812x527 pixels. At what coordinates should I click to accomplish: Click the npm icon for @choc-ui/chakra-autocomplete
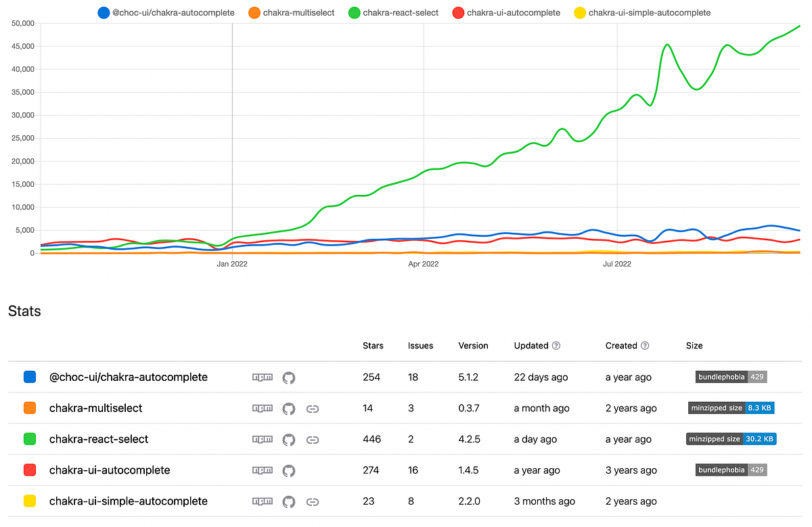click(263, 377)
